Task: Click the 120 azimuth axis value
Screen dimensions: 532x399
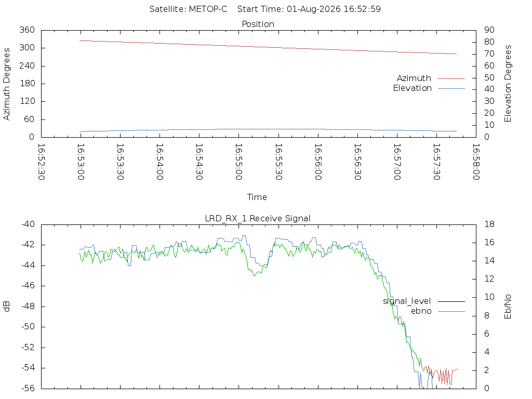Action: click(x=27, y=101)
